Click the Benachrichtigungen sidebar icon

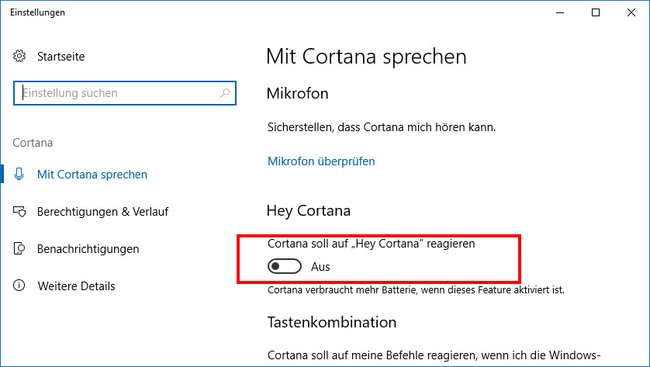[19, 248]
